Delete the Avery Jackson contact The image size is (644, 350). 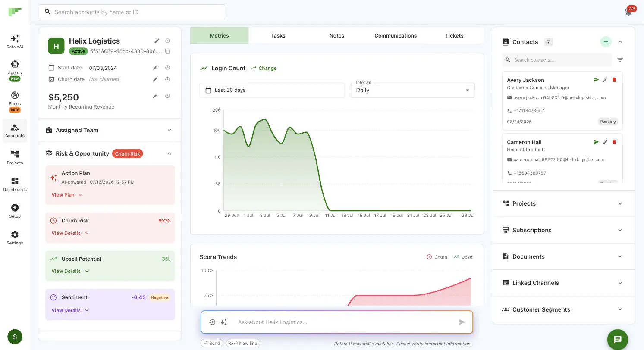[x=614, y=80]
